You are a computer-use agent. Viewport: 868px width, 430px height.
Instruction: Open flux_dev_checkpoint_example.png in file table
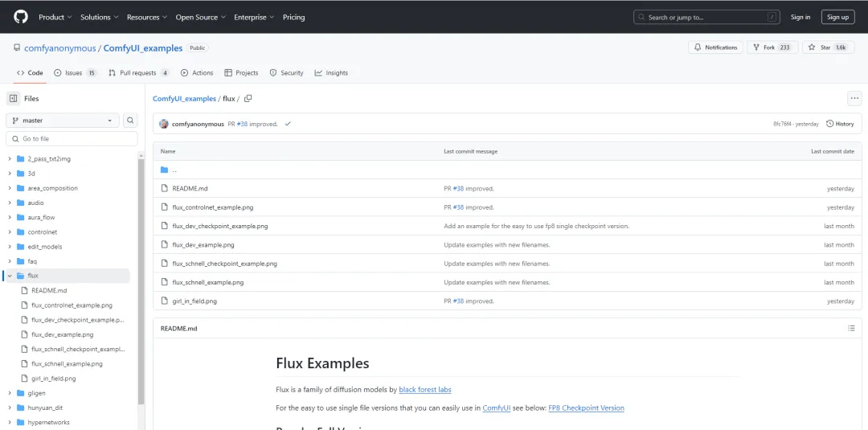coord(220,226)
